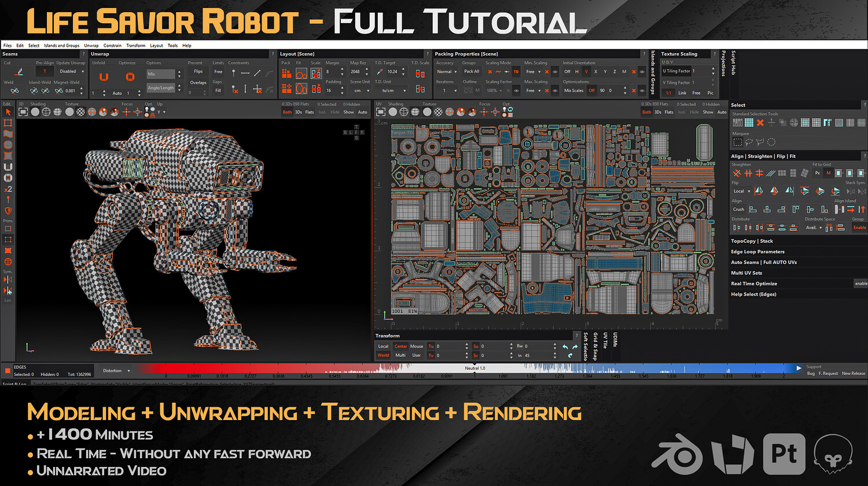Open the Distribute Space Avail. dropdown
This screenshot has width=868, height=486.
814,227
